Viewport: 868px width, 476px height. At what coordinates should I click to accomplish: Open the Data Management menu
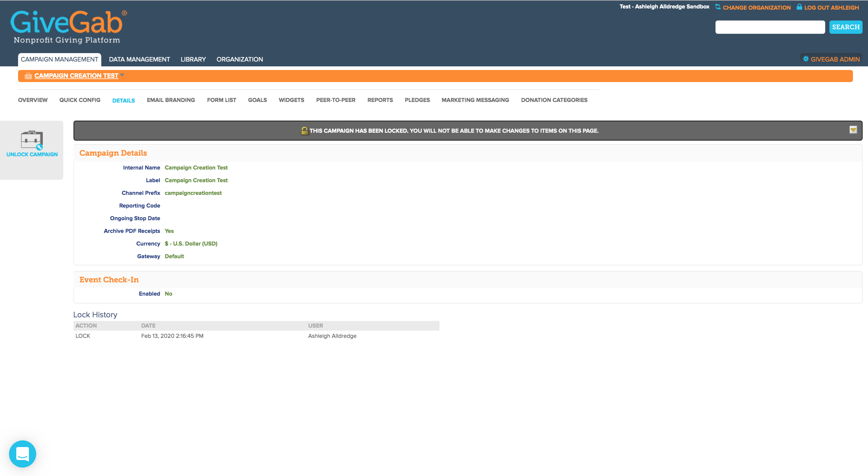(140, 59)
